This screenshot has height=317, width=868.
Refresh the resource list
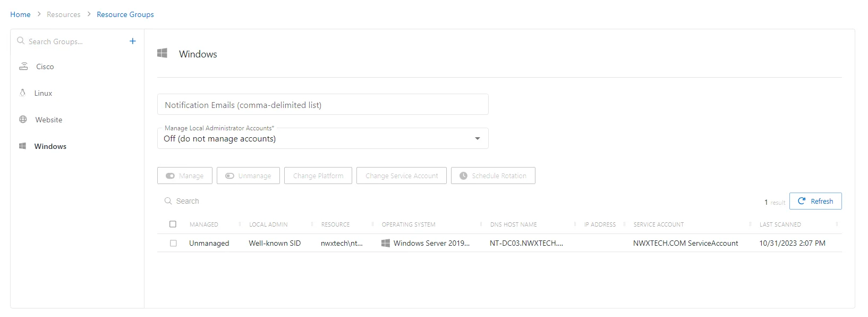tap(815, 201)
